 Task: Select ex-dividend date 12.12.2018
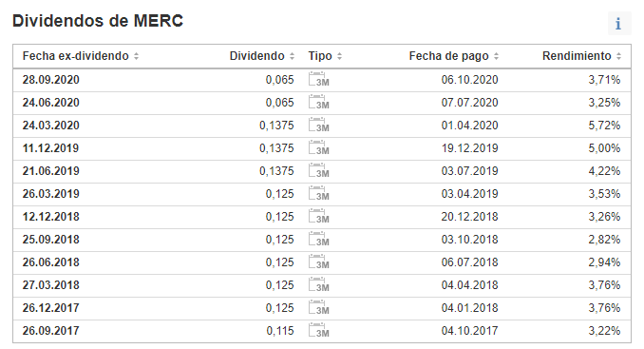51,217
